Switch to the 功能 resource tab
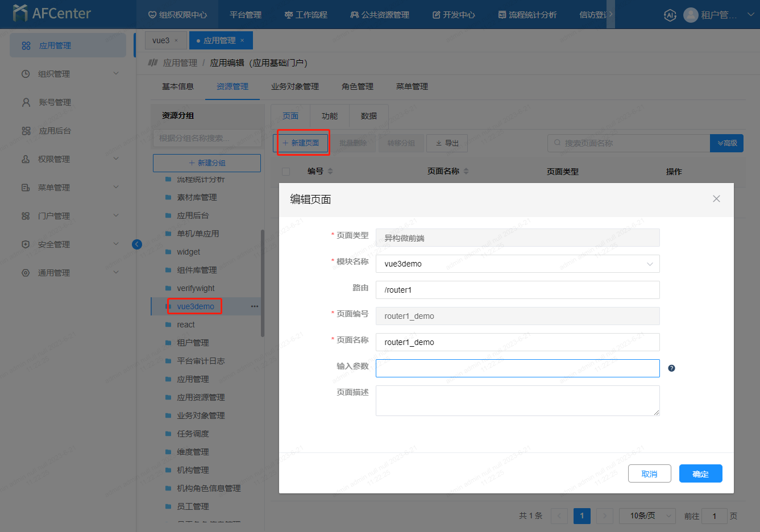 (x=330, y=116)
